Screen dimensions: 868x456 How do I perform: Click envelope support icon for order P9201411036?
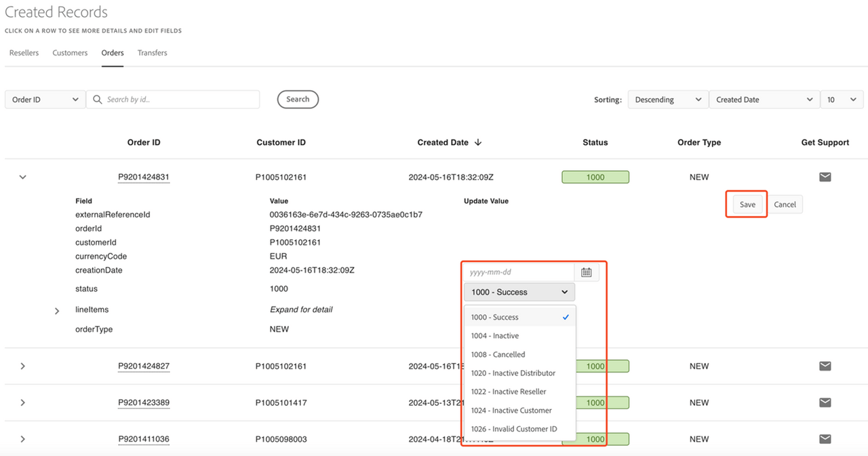click(825, 439)
